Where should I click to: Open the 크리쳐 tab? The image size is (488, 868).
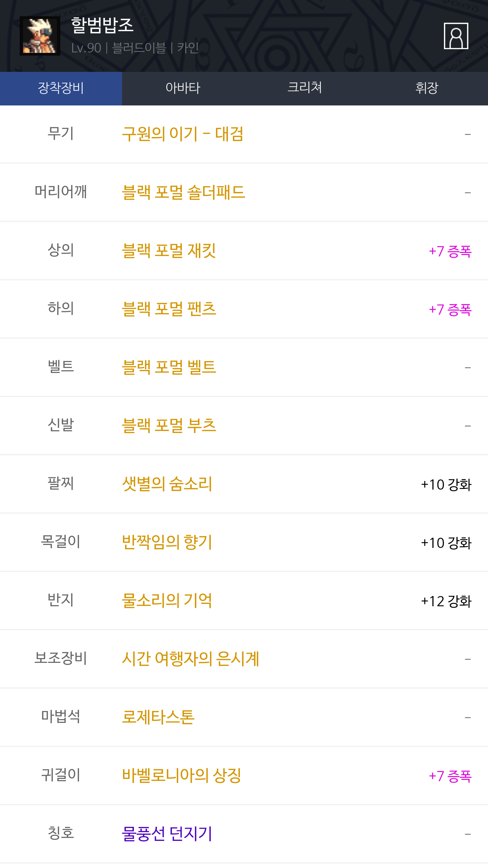(x=305, y=88)
